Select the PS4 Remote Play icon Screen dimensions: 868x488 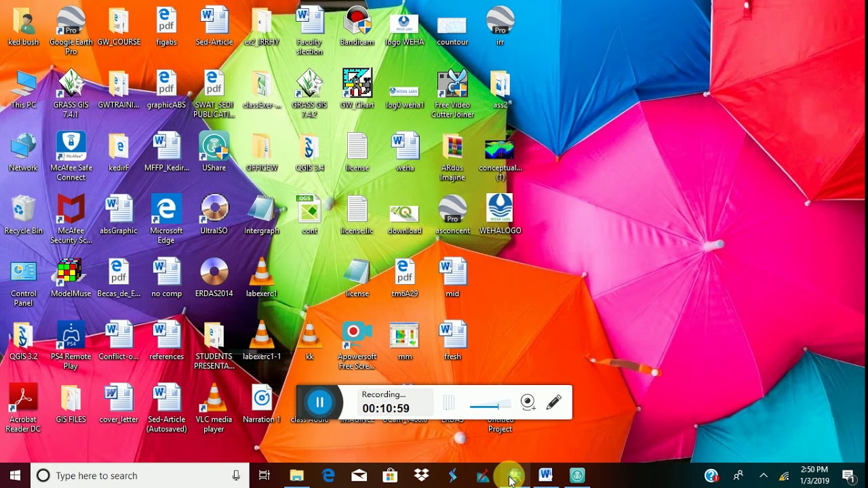71,346
